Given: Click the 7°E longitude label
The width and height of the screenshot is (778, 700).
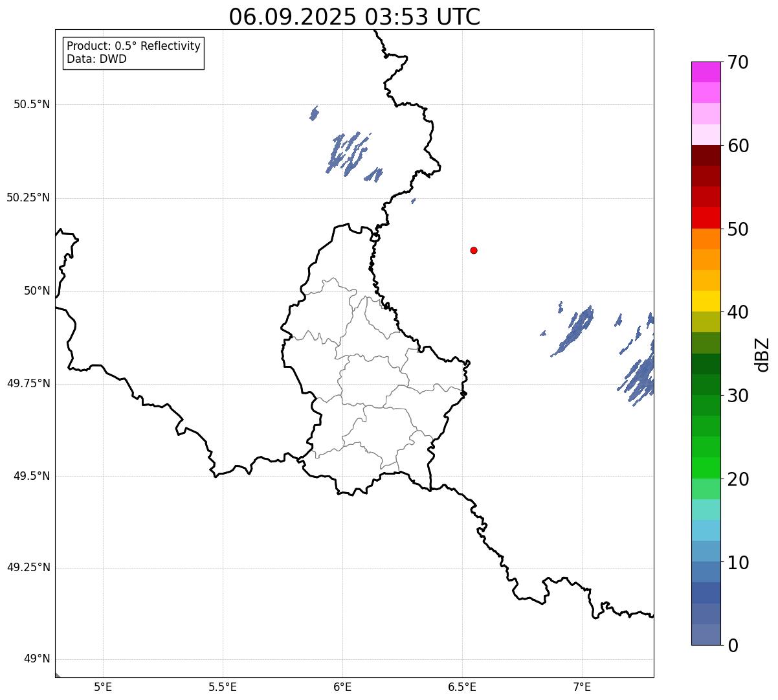Looking at the screenshot, I should tap(582, 686).
